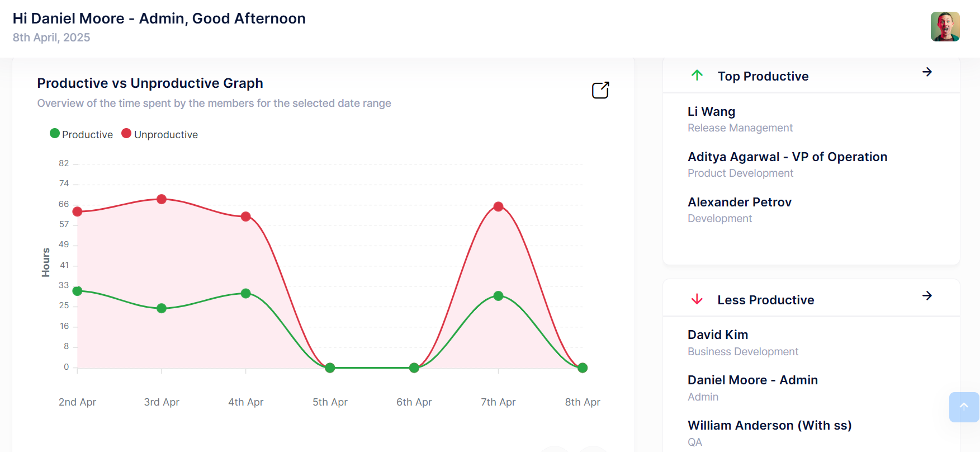Click productive data point on 2nd Apr
The width and height of the screenshot is (980, 452).
pyautogui.click(x=78, y=291)
